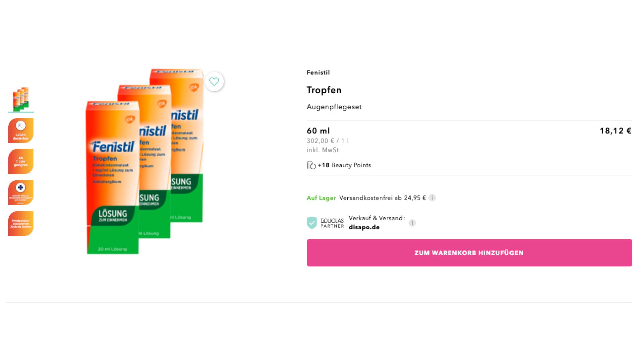Add product to wishlist with heart icon

[214, 81]
